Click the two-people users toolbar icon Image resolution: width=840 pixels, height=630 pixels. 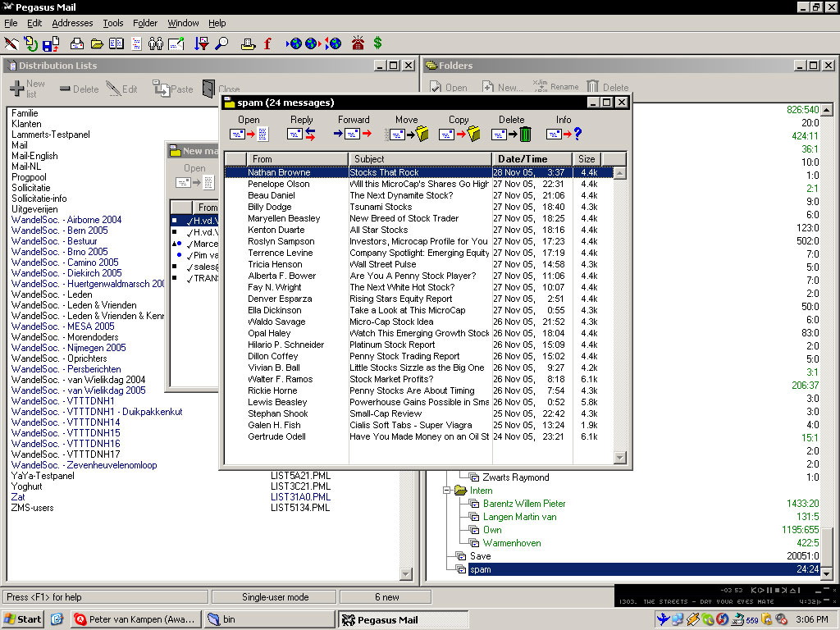pyautogui.click(x=156, y=44)
